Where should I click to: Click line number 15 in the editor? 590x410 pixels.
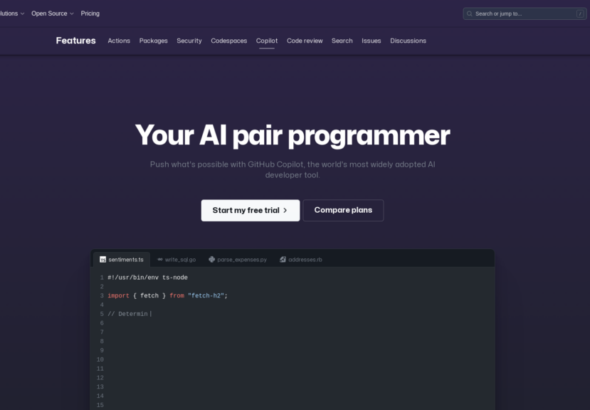(100, 405)
